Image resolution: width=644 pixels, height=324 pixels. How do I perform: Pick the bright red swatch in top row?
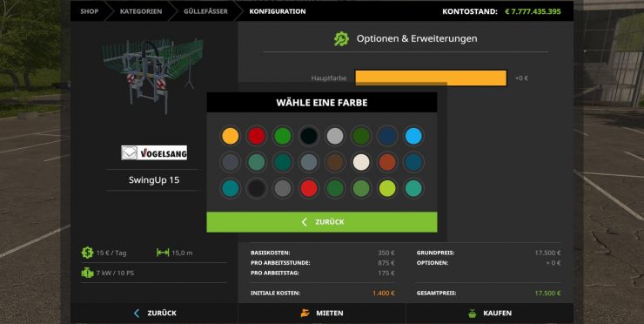(257, 136)
